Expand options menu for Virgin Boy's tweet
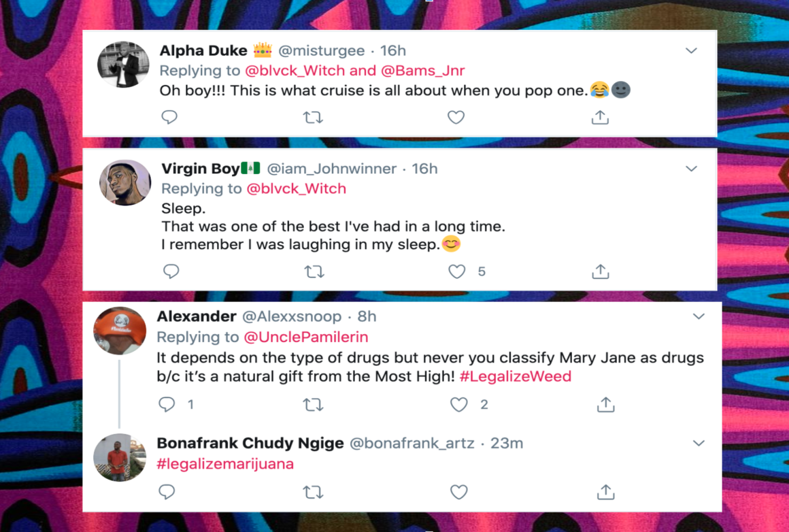 click(x=691, y=169)
